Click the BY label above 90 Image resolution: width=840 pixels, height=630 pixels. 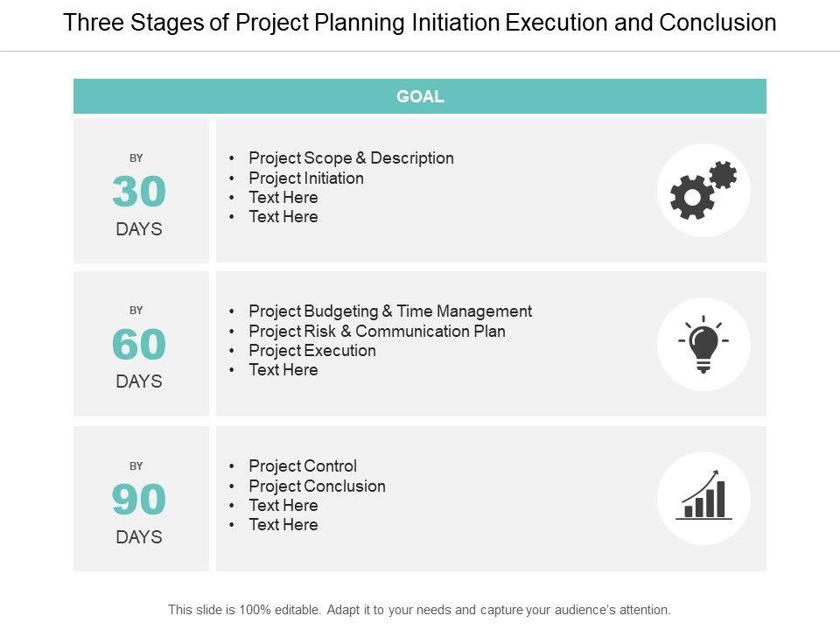[x=136, y=466]
